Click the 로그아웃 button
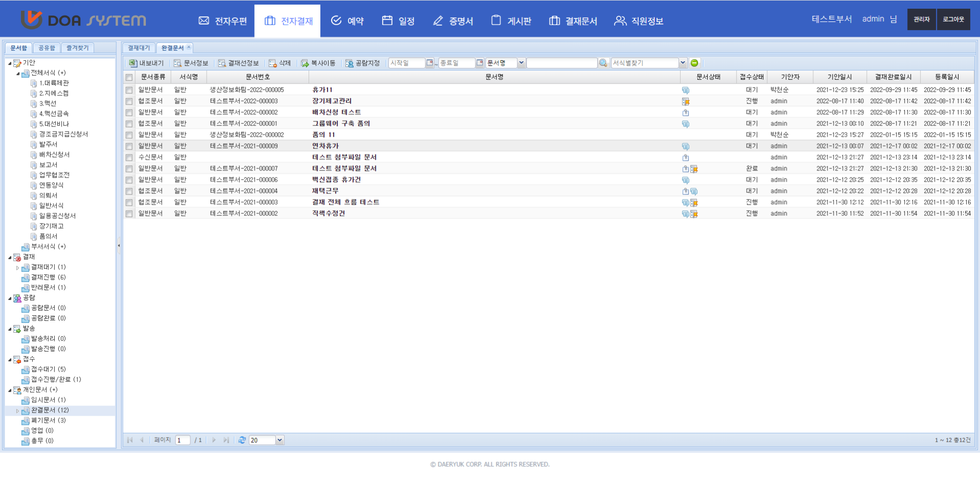980x478 pixels. pyautogui.click(x=953, y=19)
